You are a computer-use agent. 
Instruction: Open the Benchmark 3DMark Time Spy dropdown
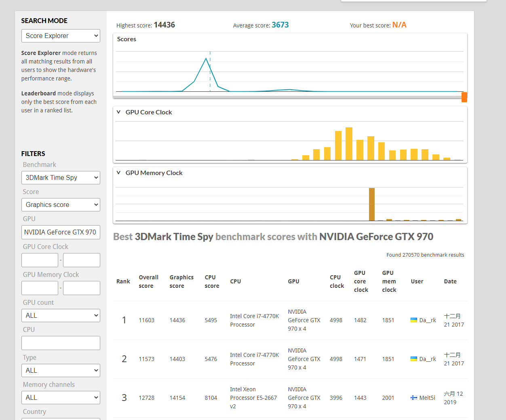pyautogui.click(x=61, y=177)
